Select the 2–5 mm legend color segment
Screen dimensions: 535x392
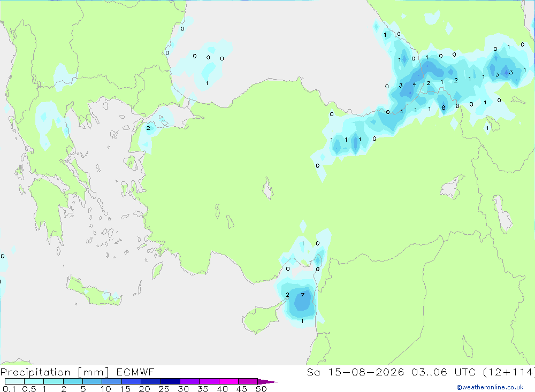tap(73, 381)
